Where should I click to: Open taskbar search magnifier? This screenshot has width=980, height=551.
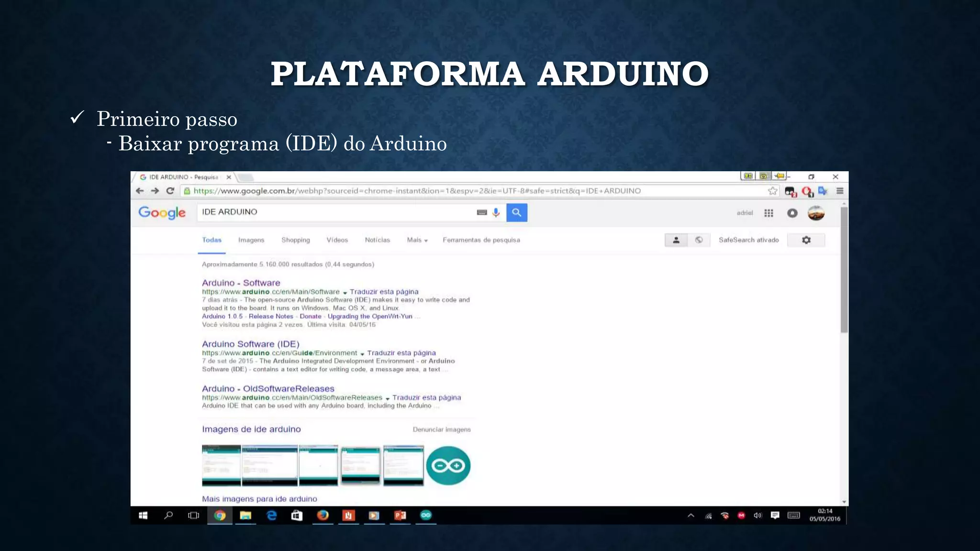coord(168,515)
